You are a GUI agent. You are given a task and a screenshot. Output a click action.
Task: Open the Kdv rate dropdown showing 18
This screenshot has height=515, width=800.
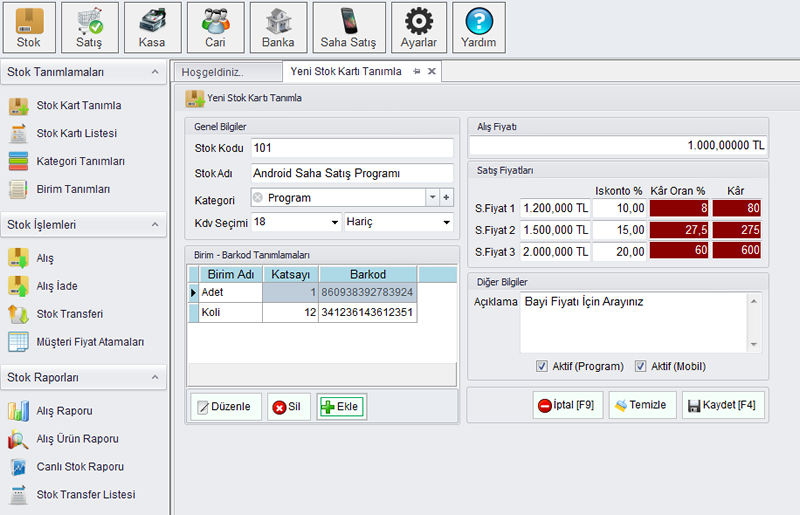[335, 223]
